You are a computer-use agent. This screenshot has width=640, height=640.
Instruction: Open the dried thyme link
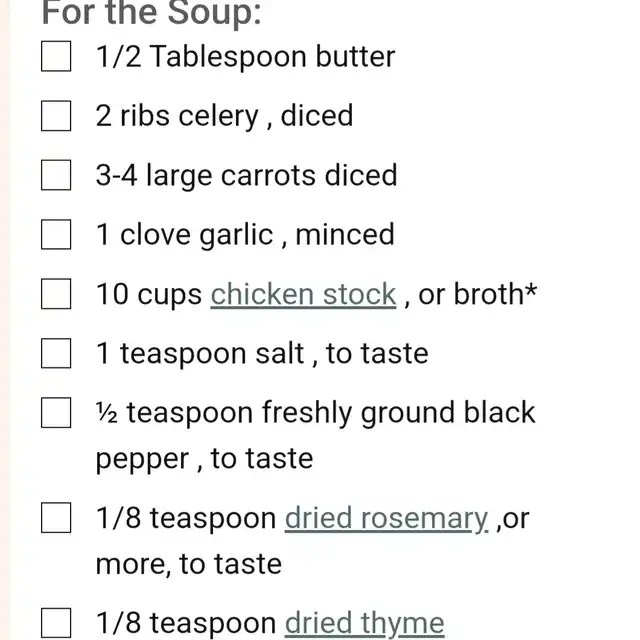click(x=364, y=624)
